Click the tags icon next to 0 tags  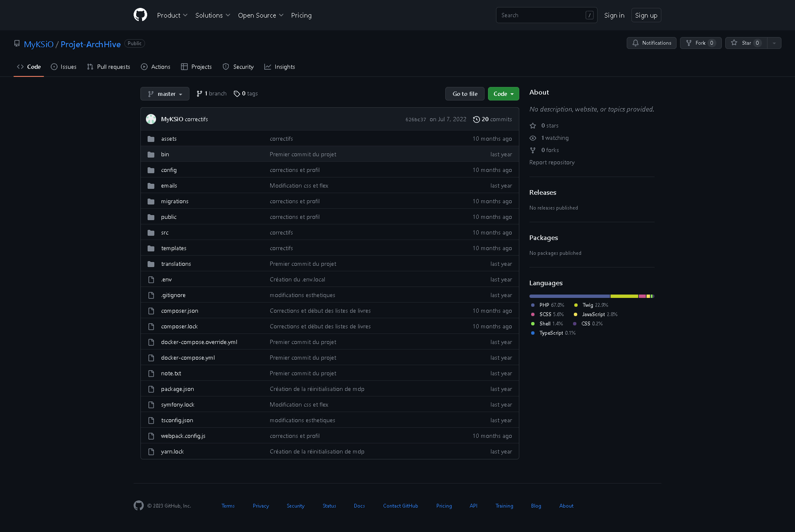click(237, 94)
